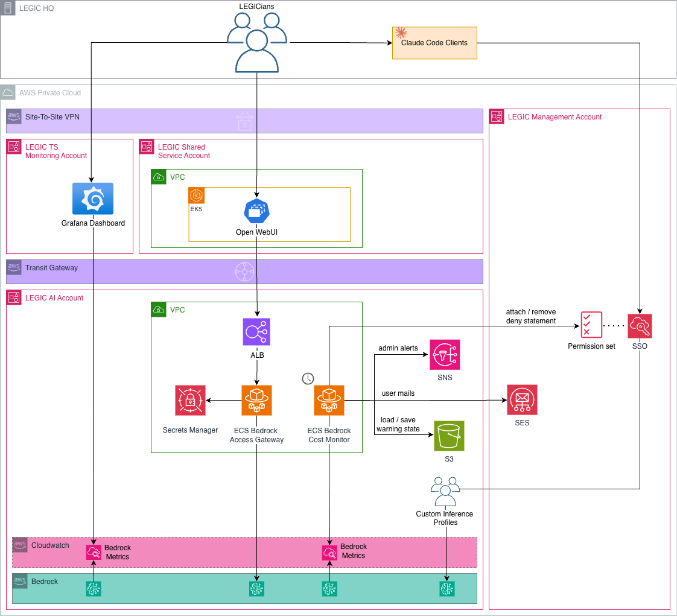The height and width of the screenshot is (616, 677).
Task: Click the Bedrock Metrics icon below Cost Monitor
Action: (329, 553)
